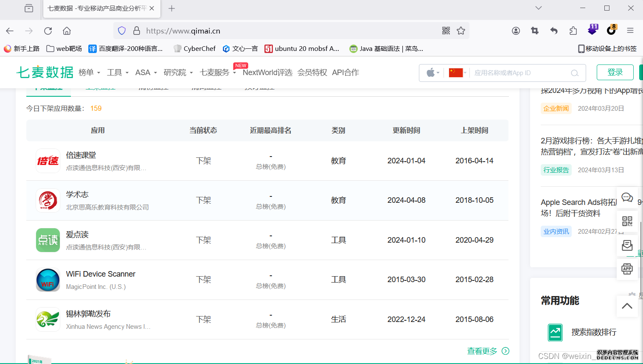643x364 pixels.
Task: Reload the page with the refresh icon
Action: click(x=48, y=31)
